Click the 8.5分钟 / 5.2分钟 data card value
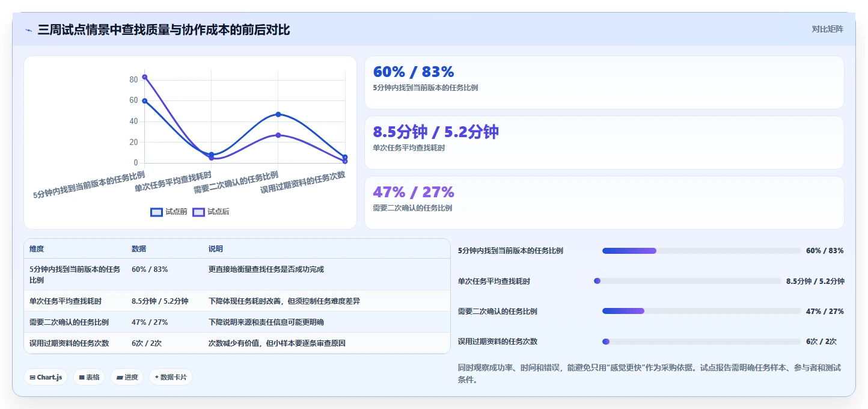The width and height of the screenshot is (868, 409). (x=436, y=132)
